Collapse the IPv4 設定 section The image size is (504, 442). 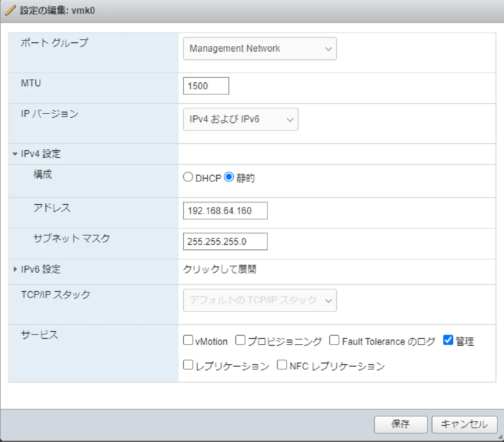click(15, 154)
